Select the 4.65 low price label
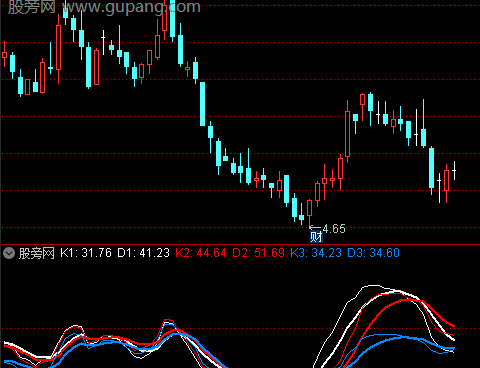480x368 pixels. [334, 229]
